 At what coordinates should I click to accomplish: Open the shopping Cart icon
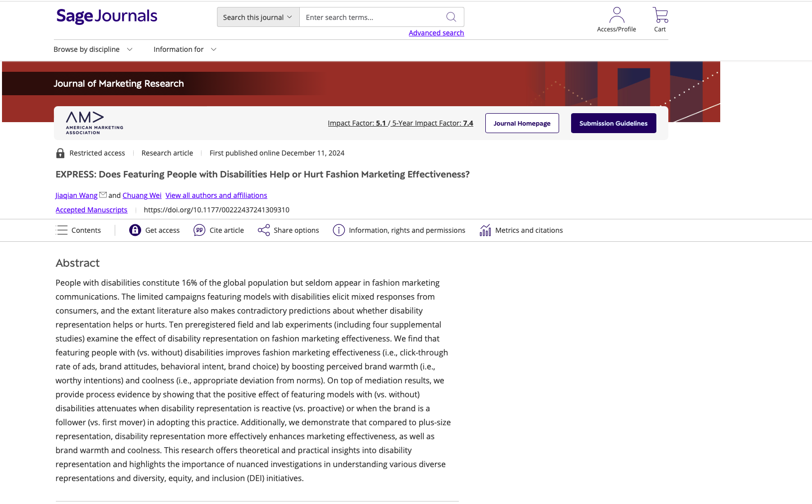(660, 14)
